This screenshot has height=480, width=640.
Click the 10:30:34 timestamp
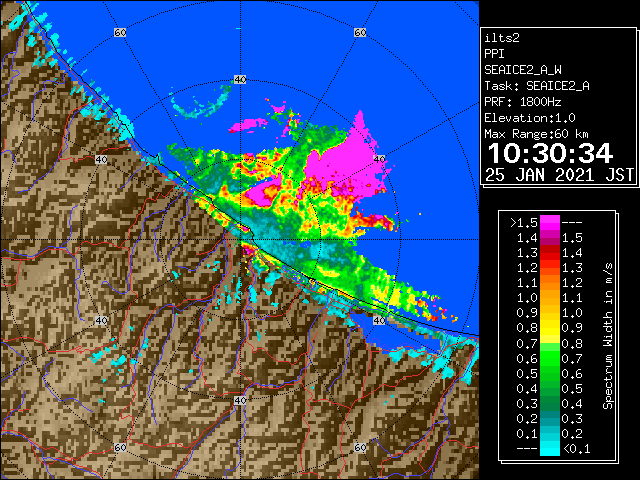[x=550, y=153]
